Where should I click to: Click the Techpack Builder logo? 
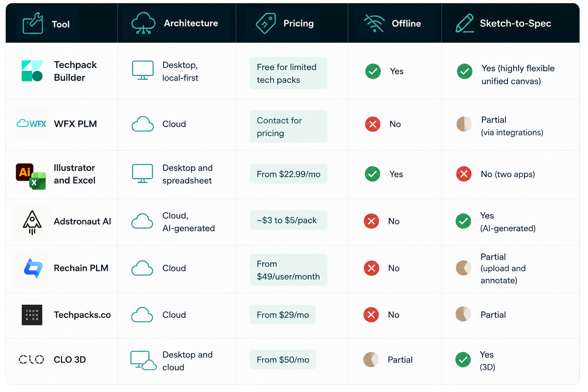32,71
